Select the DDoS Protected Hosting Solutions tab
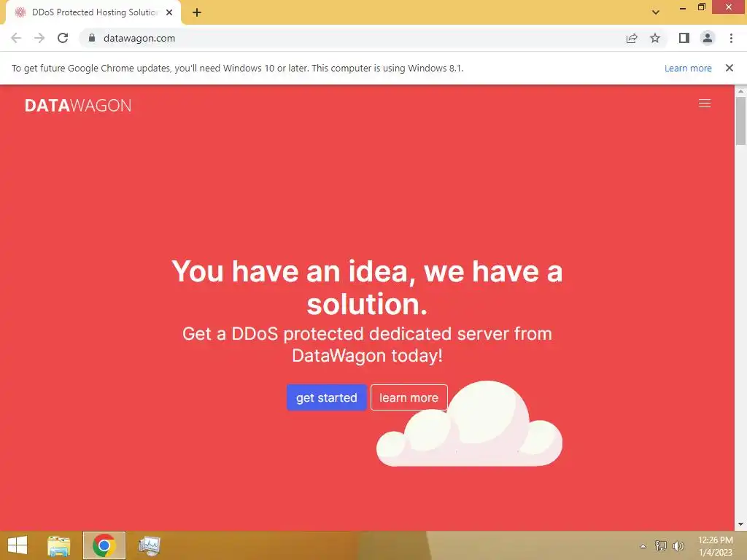The width and height of the screenshot is (747, 560). (x=93, y=12)
